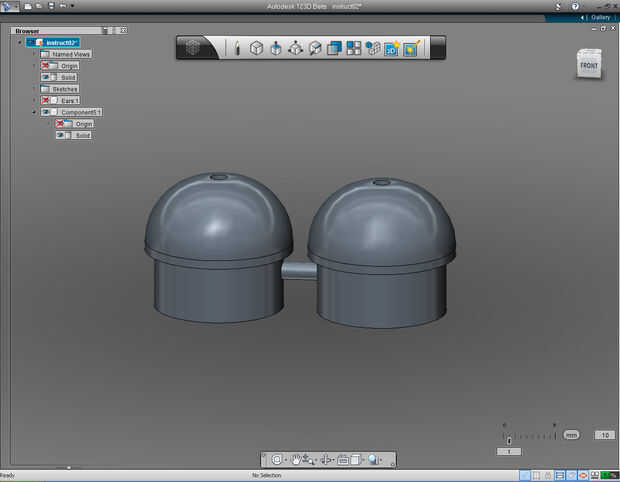Screen dimensions: 620x482
Task: Toggle visibility of top-level Solid folder
Action: [46, 77]
